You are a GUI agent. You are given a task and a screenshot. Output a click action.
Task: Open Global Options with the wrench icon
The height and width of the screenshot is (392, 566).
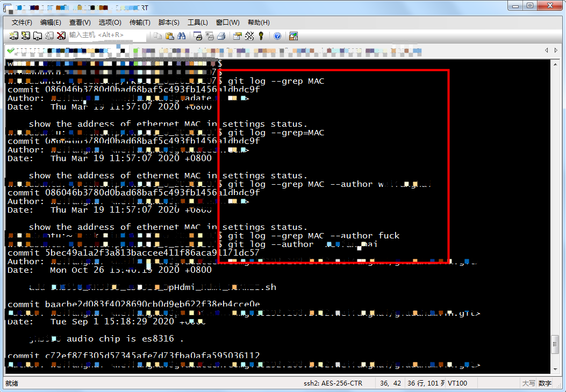(249, 35)
